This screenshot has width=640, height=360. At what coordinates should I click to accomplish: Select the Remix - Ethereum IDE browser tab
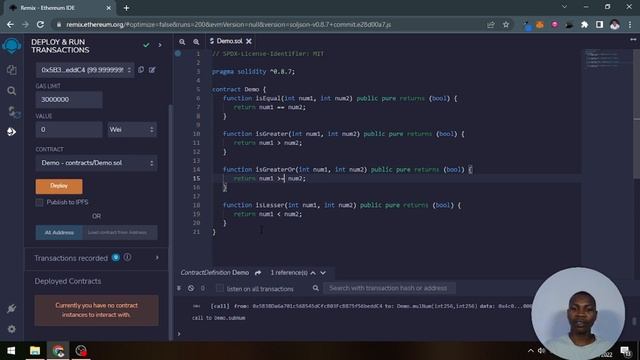coord(60,8)
